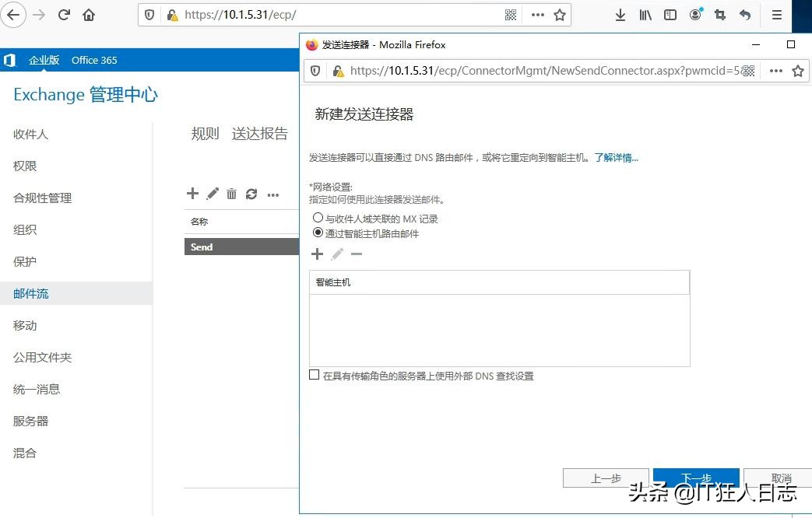Screen dimensions: 812x518
Task: Select MX 记录 routing radio option
Action: coord(318,218)
